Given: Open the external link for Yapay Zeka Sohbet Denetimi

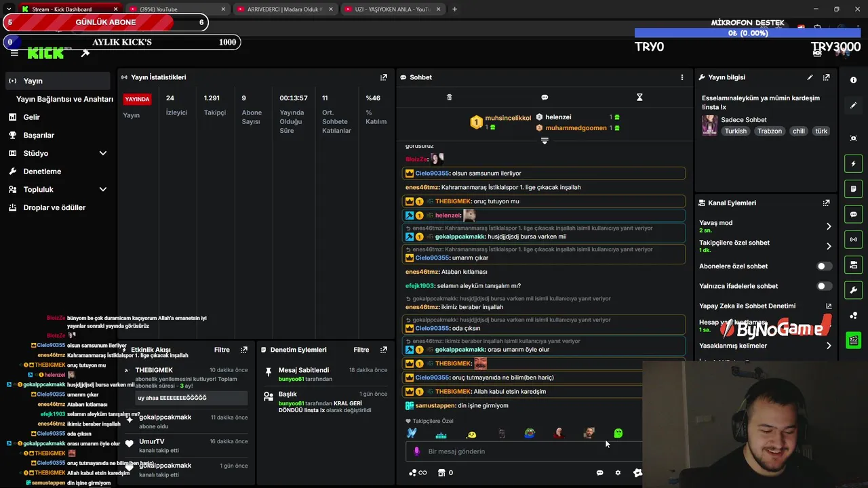Looking at the screenshot, I should pyautogui.click(x=829, y=306).
